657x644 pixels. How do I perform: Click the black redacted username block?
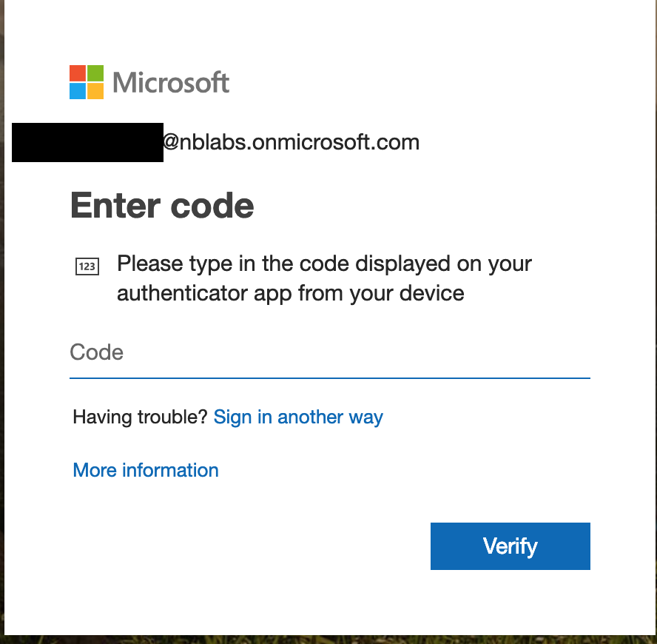87,142
